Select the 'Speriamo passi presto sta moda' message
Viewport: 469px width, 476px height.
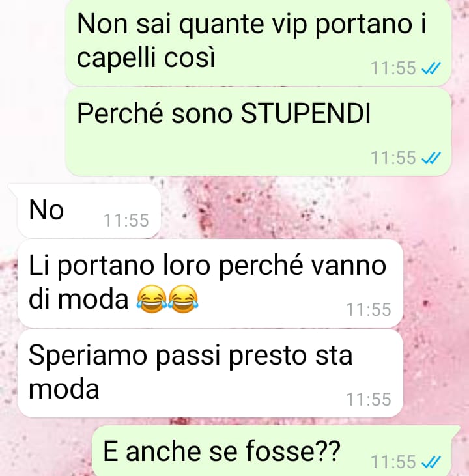[x=210, y=373]
